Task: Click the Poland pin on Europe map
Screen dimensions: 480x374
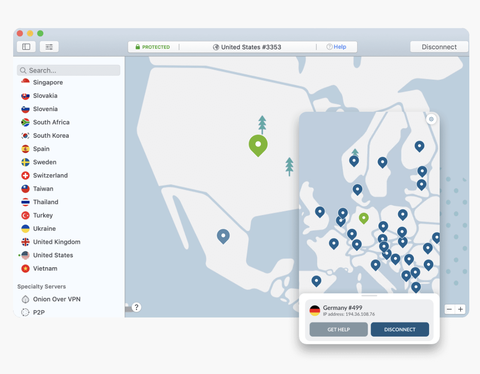Action: point(403,215)
